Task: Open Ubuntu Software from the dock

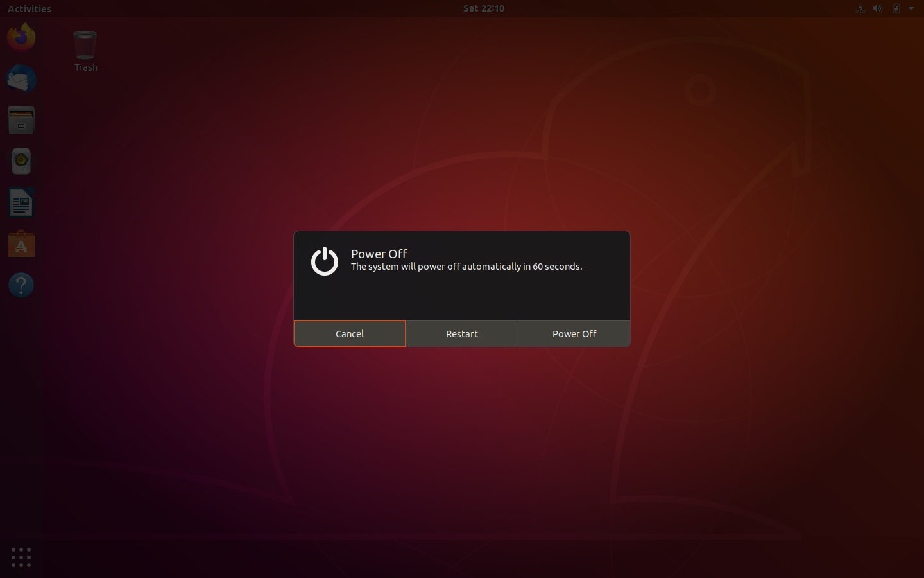Action: click(x=21, y=244)
